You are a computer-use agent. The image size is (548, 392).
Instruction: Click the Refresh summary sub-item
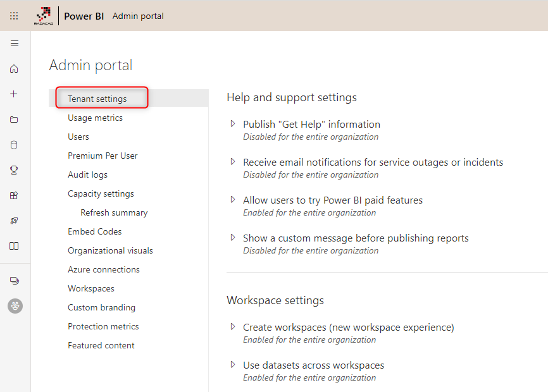point(114,212)
